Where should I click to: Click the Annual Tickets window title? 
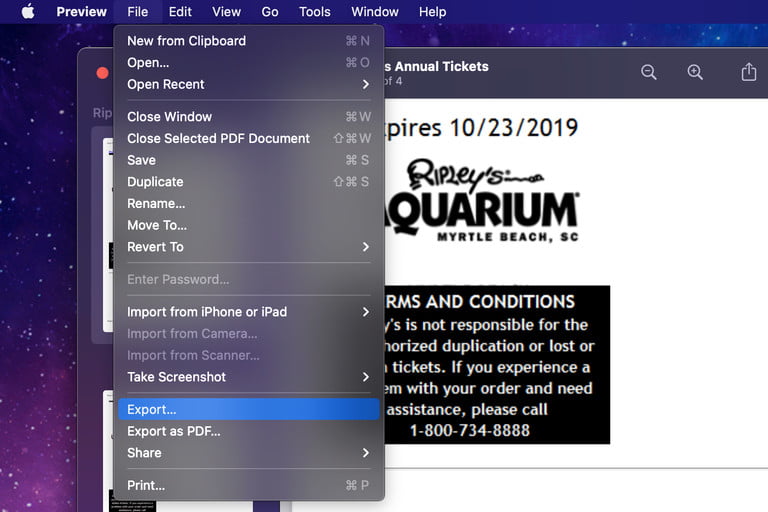pos(436,66)
